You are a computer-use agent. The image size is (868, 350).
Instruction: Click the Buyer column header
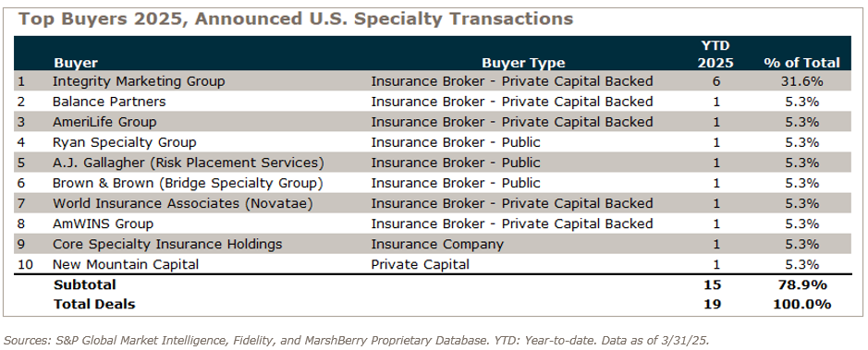click(x=76, y=63)
